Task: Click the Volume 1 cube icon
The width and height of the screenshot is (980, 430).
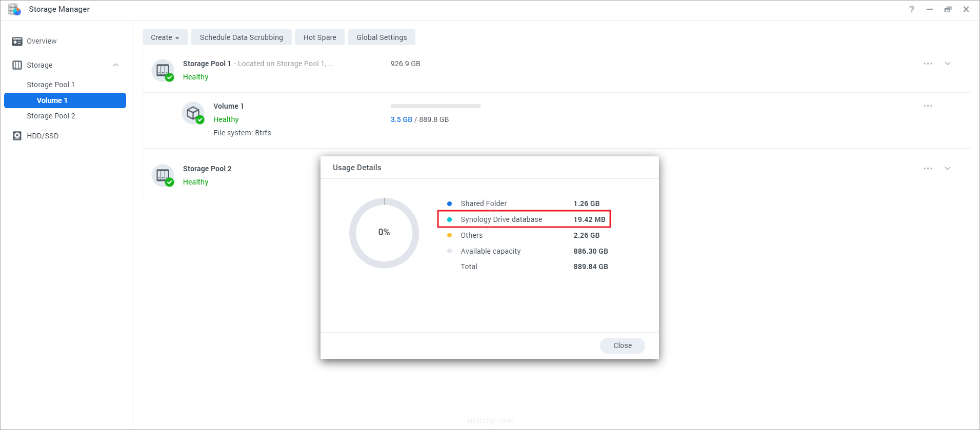Action: click(x=193, y=113)
